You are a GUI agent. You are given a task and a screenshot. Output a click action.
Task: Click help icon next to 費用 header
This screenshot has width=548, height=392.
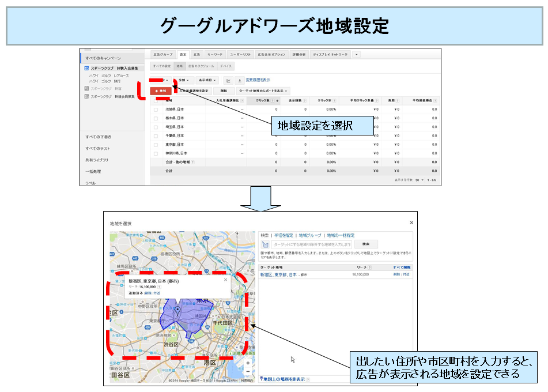[x=398, y=101]
